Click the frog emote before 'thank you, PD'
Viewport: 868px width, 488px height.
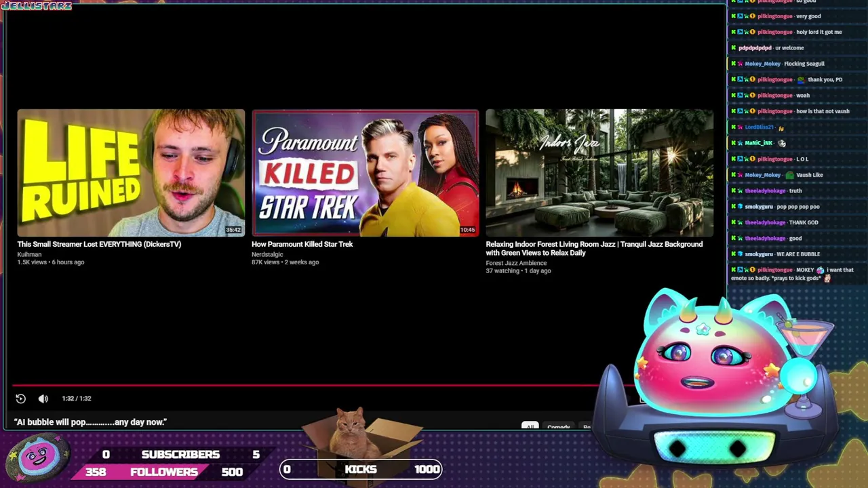coord(801,79)
